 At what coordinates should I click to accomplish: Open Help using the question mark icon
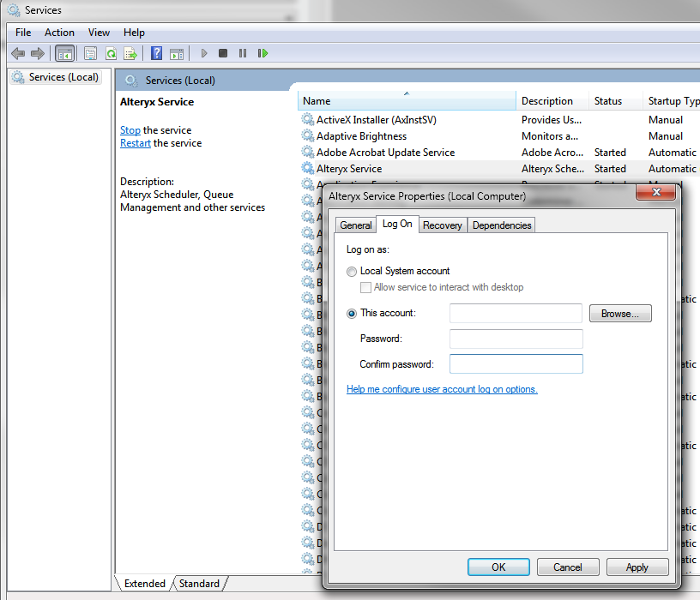[155, 53]
